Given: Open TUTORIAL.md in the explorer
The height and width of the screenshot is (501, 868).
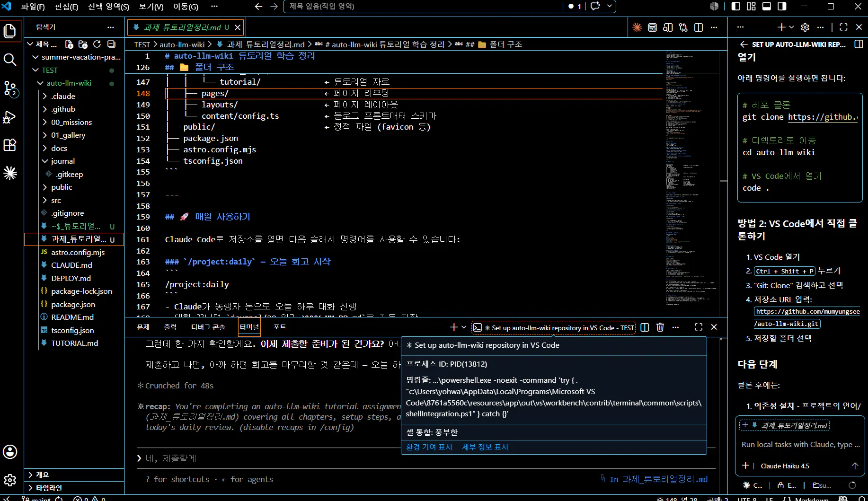Looking at the screenshot, I should (x=74, y=343).
